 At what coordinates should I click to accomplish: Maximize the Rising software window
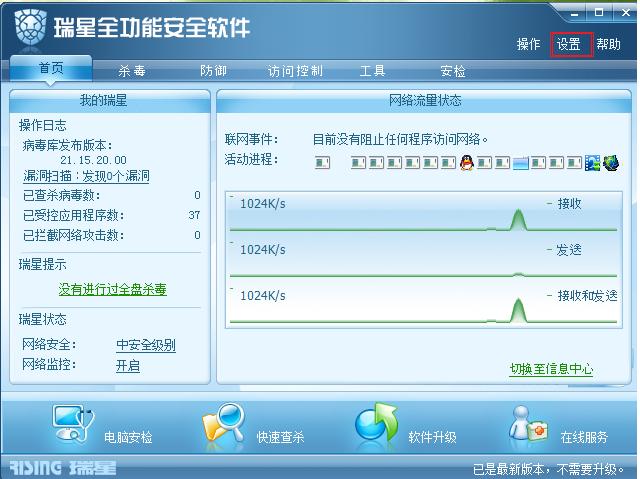point(599,12)
